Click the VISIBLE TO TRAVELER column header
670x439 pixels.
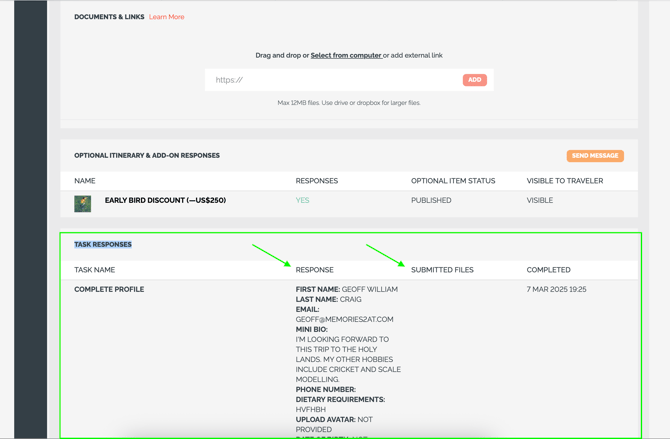[565, 181]
